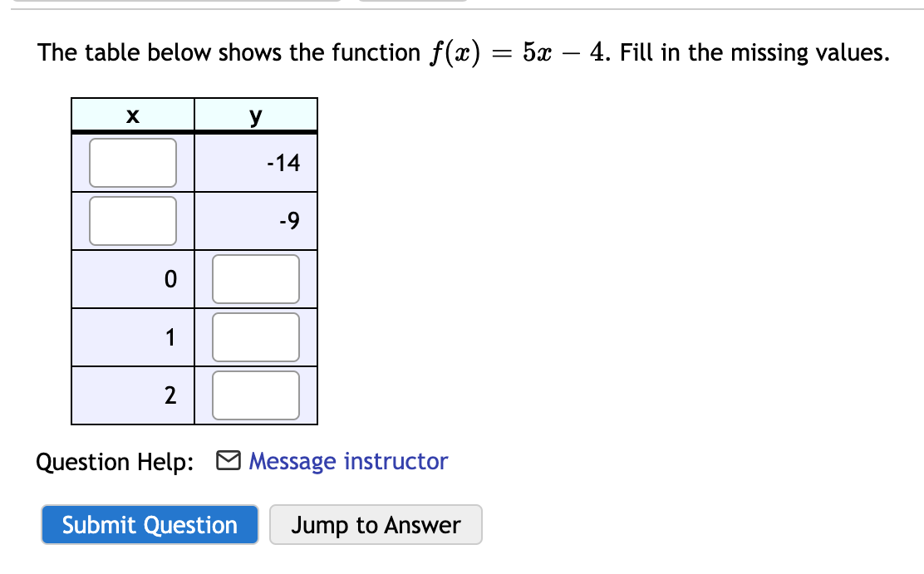Click the table cell showing -14
Screen dimensions: 924x574
tap(256, 163)
